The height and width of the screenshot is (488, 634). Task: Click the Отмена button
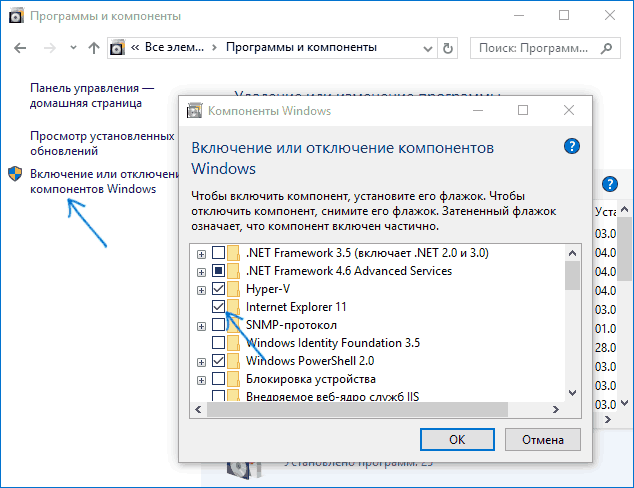point(543,439)
